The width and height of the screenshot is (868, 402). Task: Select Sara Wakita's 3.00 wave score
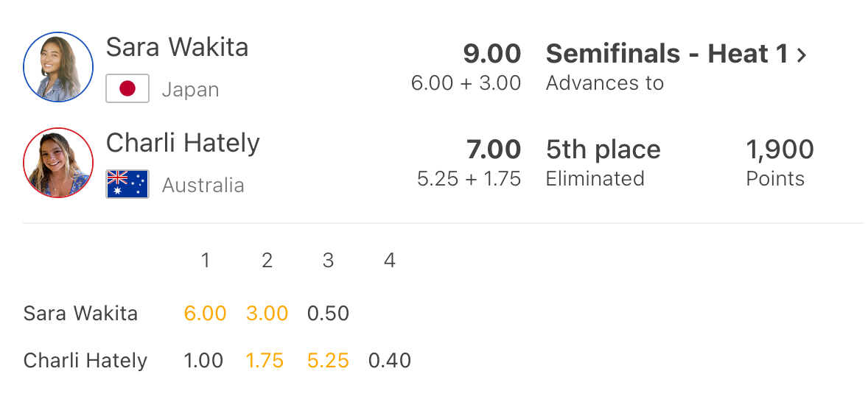point(267,314)
